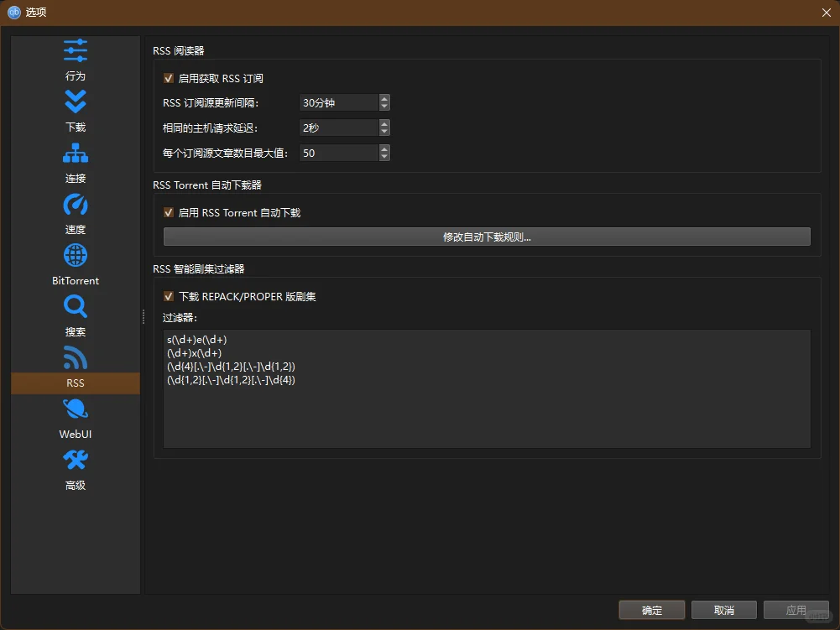The height and width of the screenshot is (630, 840).
Task: Click the RSS 阅读器 section heading
Action: [179, 51]
